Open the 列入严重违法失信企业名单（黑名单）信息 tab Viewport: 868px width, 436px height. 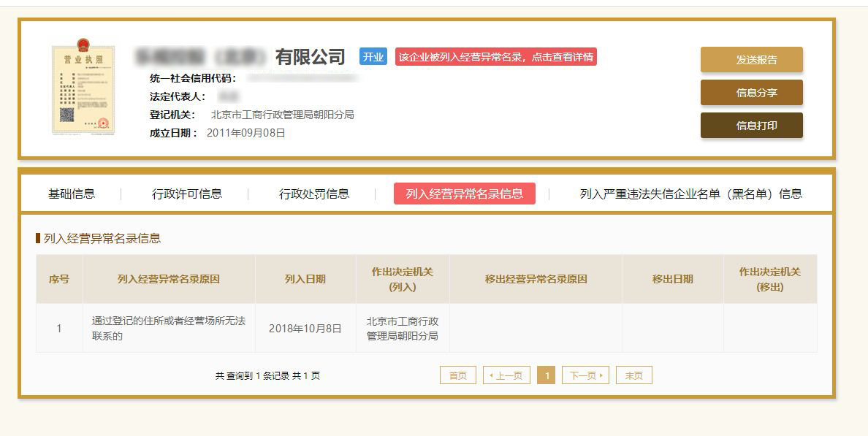(x=690, y=194)
